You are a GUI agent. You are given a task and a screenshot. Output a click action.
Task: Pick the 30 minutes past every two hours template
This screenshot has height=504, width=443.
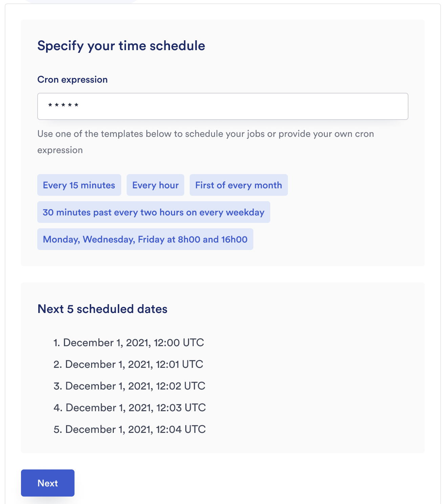153,212
